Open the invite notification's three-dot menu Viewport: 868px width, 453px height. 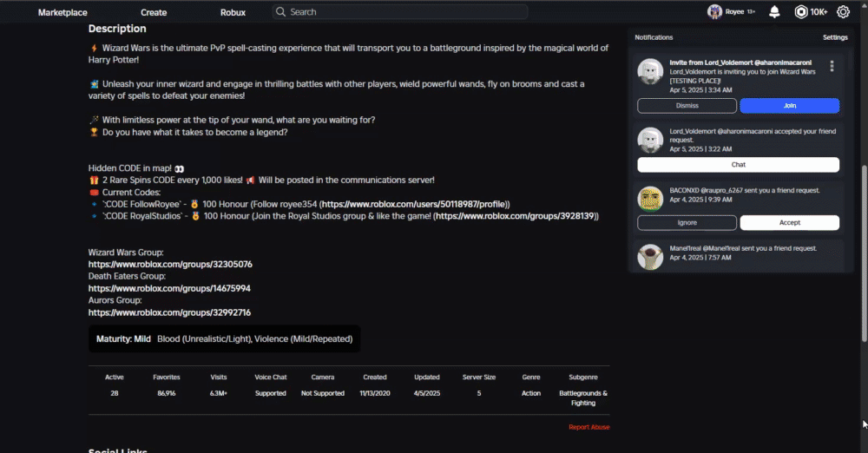pyautogui.click(x=832, y=67)
